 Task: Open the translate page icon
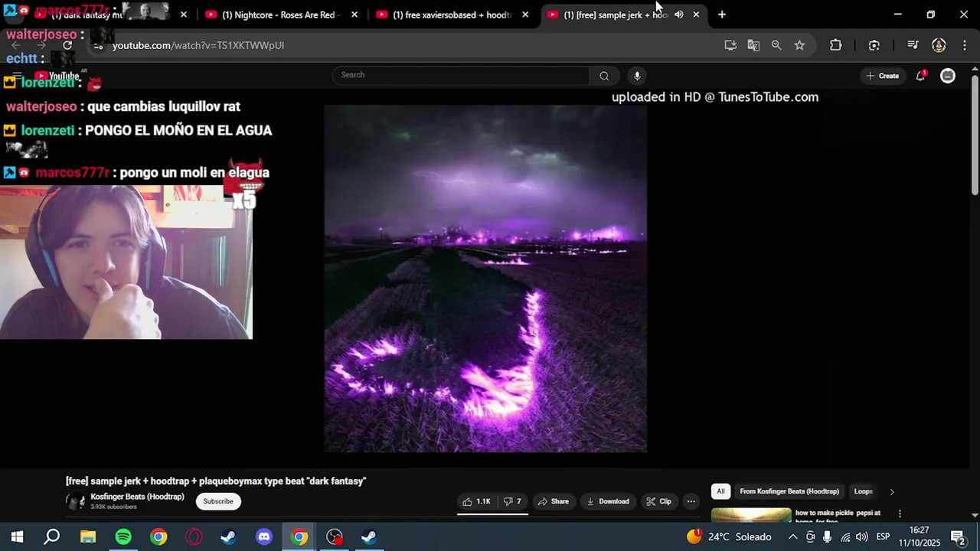pos(753,45)
